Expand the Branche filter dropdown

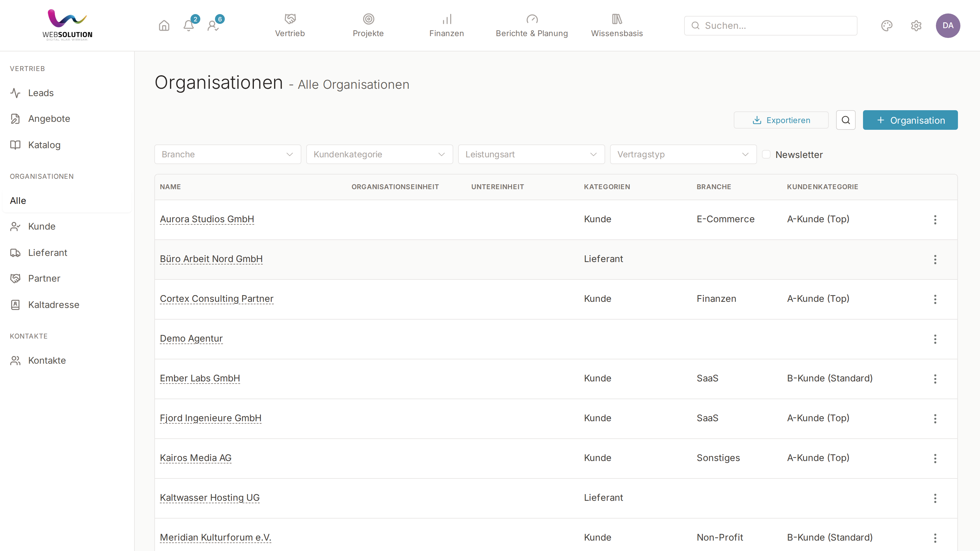tap(228, 154)
